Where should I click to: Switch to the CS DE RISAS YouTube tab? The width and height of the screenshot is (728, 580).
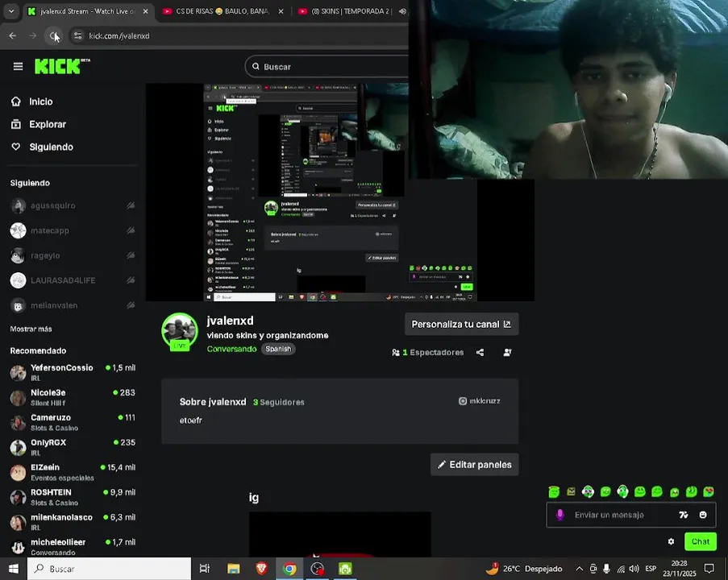click(x=223, y=11)
